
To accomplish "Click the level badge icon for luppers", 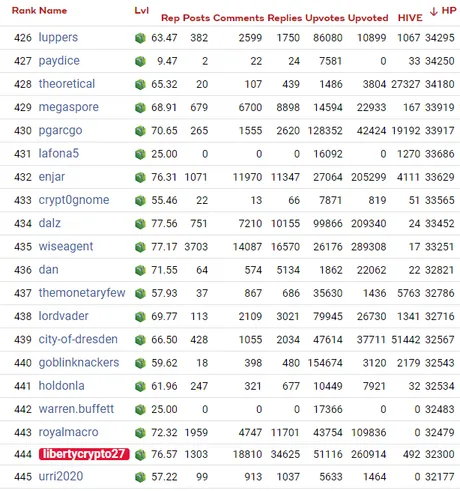I will 140,38.
